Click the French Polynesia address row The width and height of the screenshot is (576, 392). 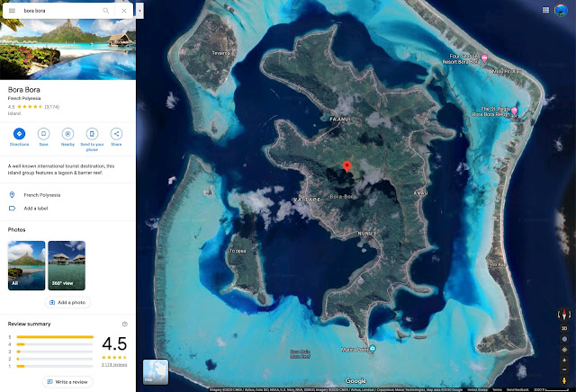[68, 195]
